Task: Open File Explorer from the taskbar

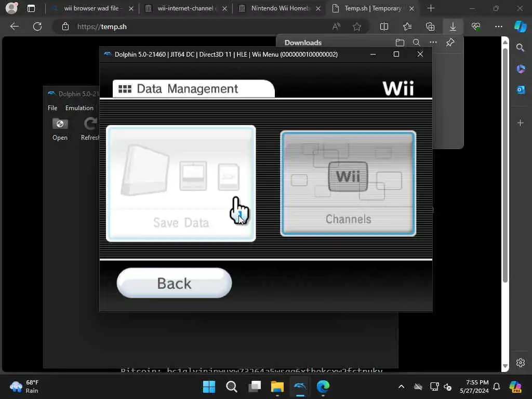Action: 277,387
